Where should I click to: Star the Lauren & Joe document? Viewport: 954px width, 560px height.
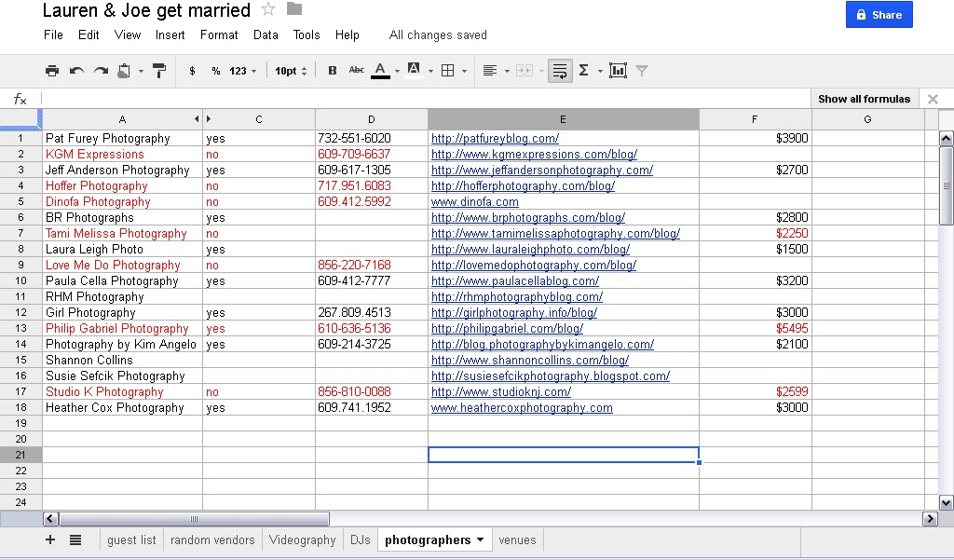coord(268,9)
